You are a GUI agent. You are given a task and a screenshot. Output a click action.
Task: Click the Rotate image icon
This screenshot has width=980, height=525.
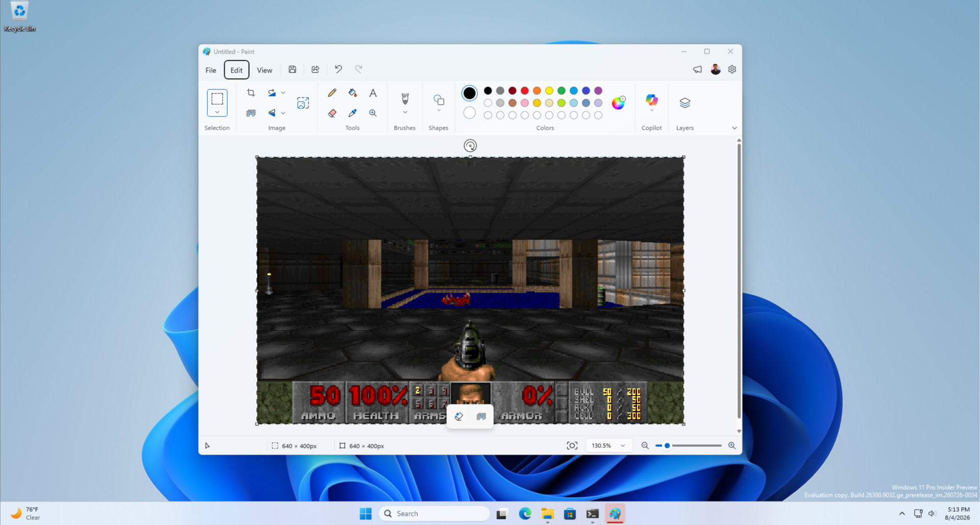[x=272, y=92]
